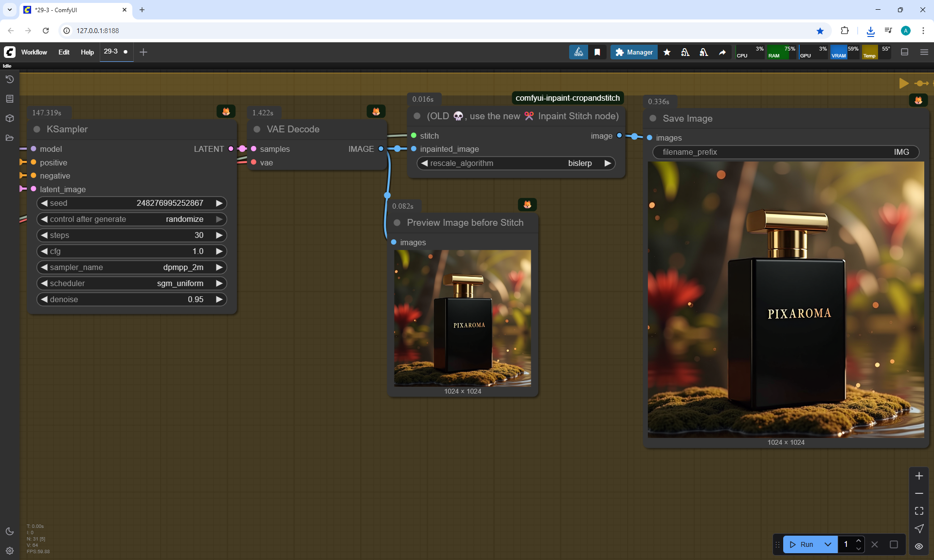The width and height of the screenshot is (934, 560).
Task: Open the node library cube icon
Action: pos(9,118)
